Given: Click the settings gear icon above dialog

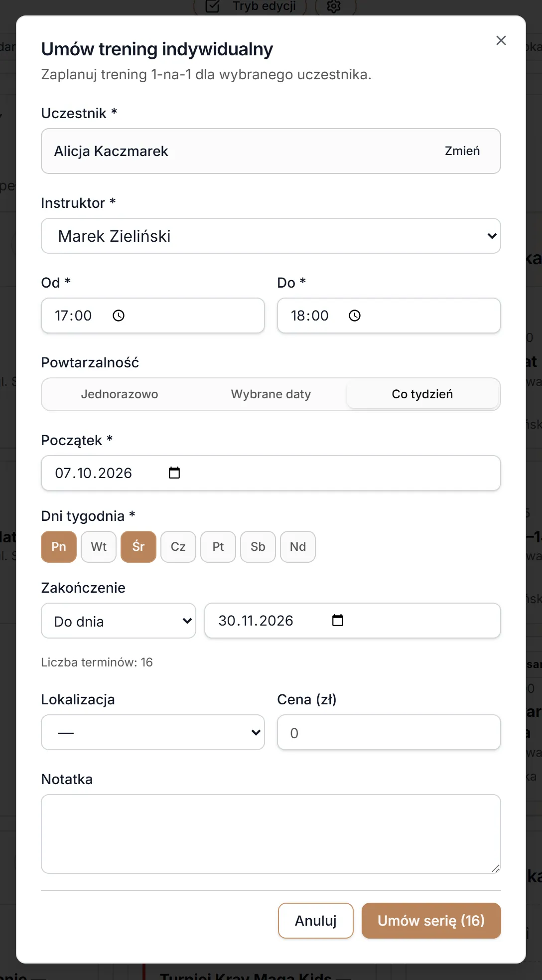Looking at the screenshot, I should [334, 6].
